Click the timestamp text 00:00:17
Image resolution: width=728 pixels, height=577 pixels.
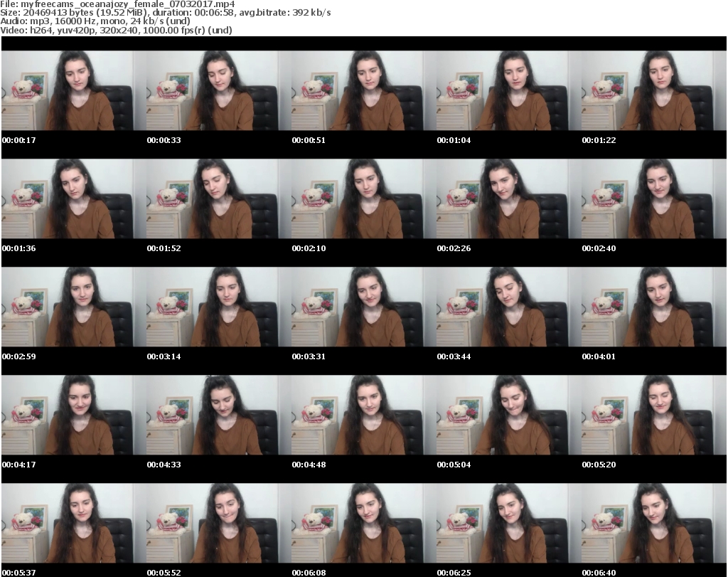[19, 140]
